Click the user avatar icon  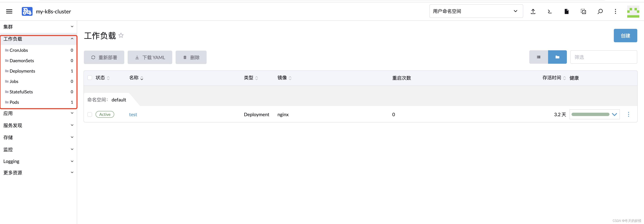point(633,12)
